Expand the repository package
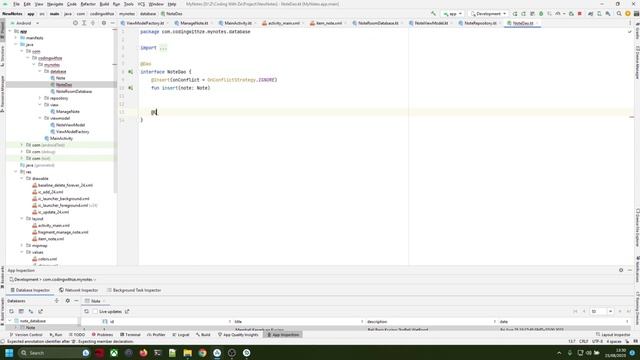Image resolution: width=640 pixels, height=360 pixels. 40,98
